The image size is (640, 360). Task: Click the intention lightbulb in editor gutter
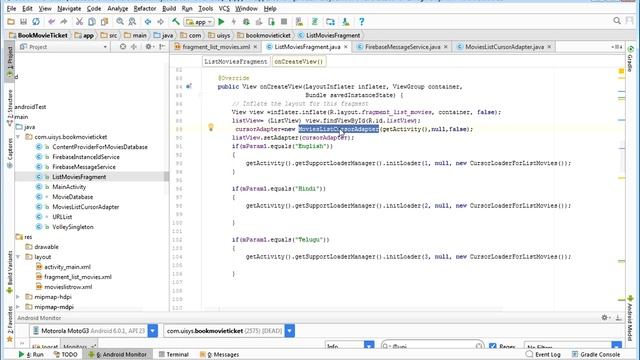pyautogui.click(x=211, y=127)
